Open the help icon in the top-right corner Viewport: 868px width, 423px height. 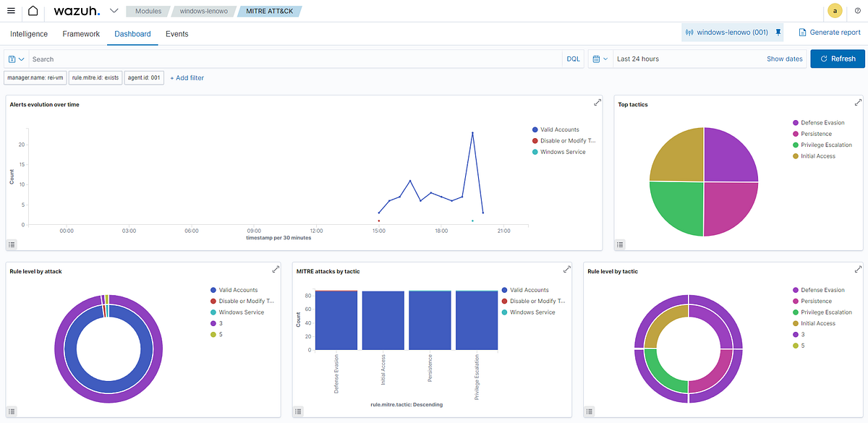(x=858, y=11)
